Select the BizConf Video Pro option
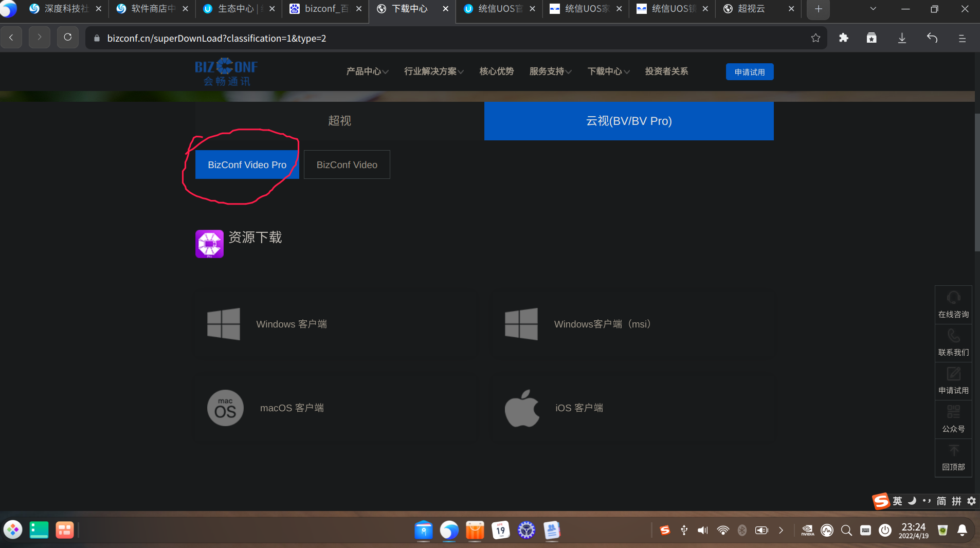 pyautogui.click(x=246, y=165)
